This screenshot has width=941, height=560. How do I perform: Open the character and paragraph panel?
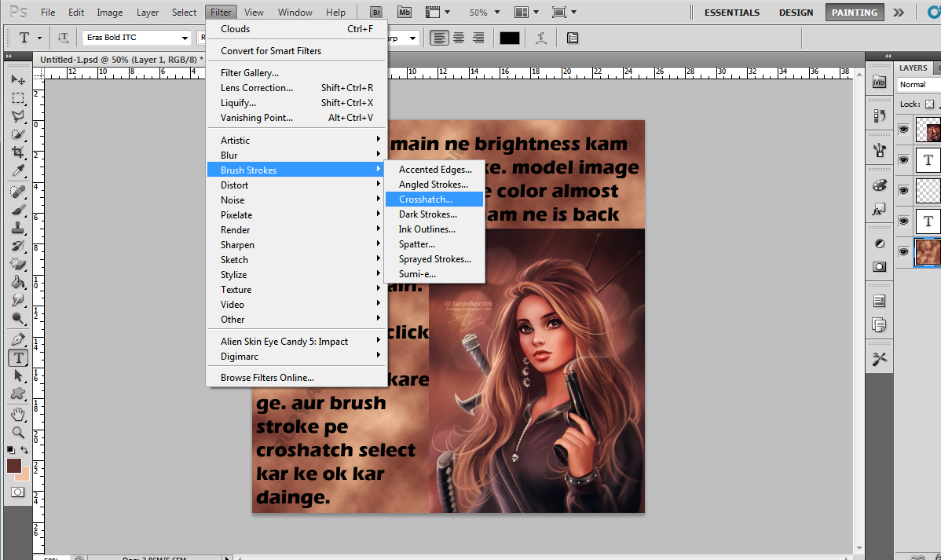click(x=573, y=38)
